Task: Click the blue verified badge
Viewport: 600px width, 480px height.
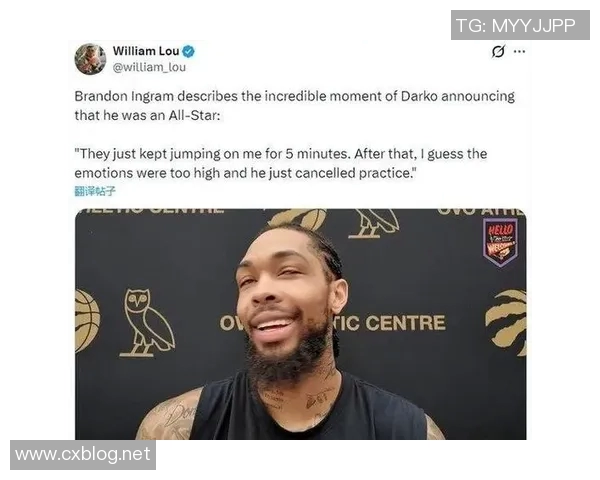Action: click(188, 51)
